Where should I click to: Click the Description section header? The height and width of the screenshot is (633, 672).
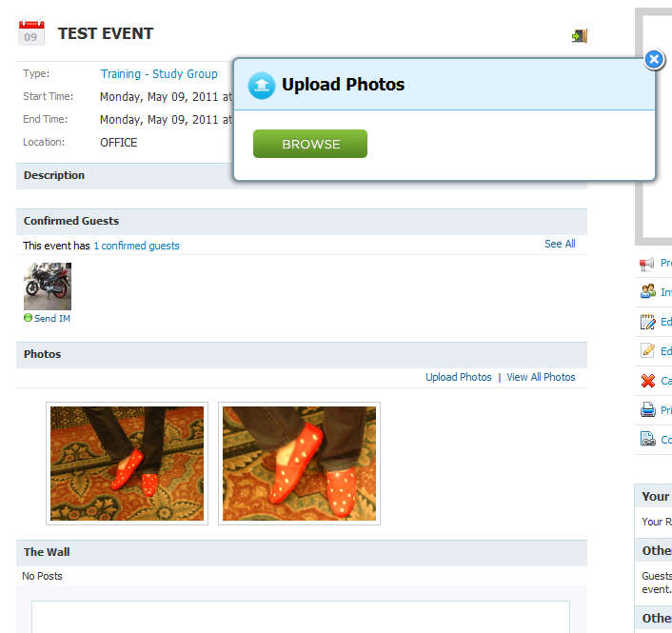[x=54, y=175]
